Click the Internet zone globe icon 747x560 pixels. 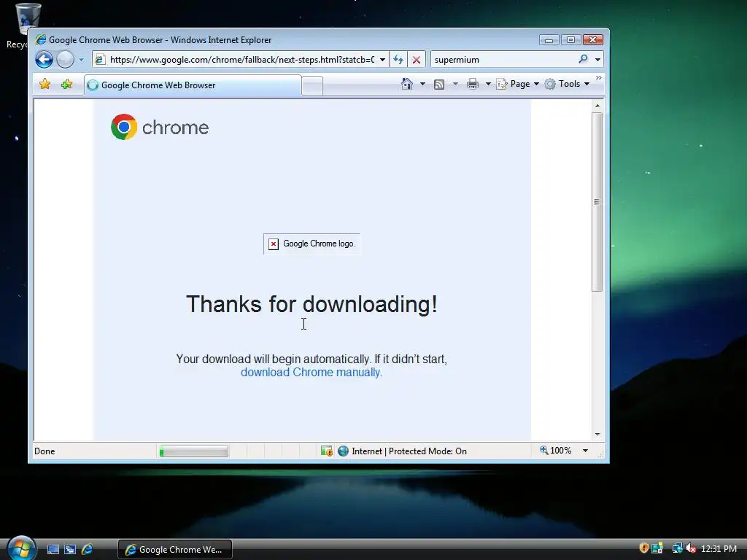pos(343,451)
